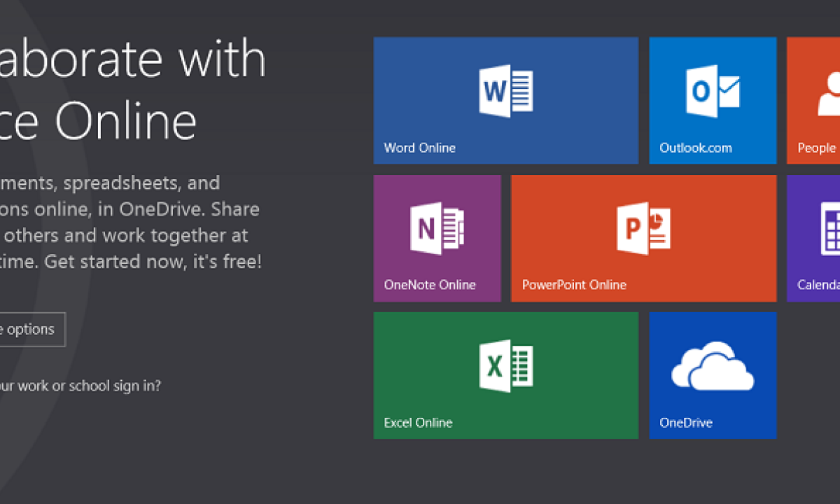Click the Excel X logo icon
840x504 pixels.
coord(505,365)
